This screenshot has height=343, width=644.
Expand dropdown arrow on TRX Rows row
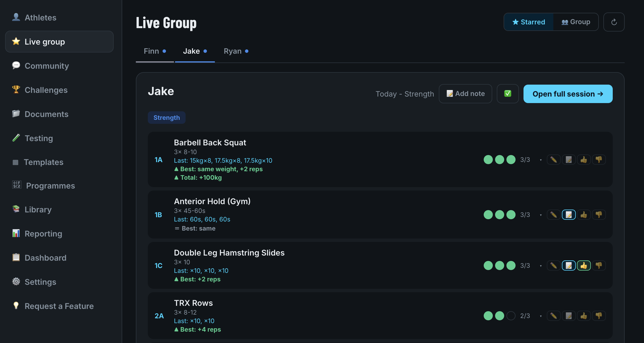click(x=541, y=316)
